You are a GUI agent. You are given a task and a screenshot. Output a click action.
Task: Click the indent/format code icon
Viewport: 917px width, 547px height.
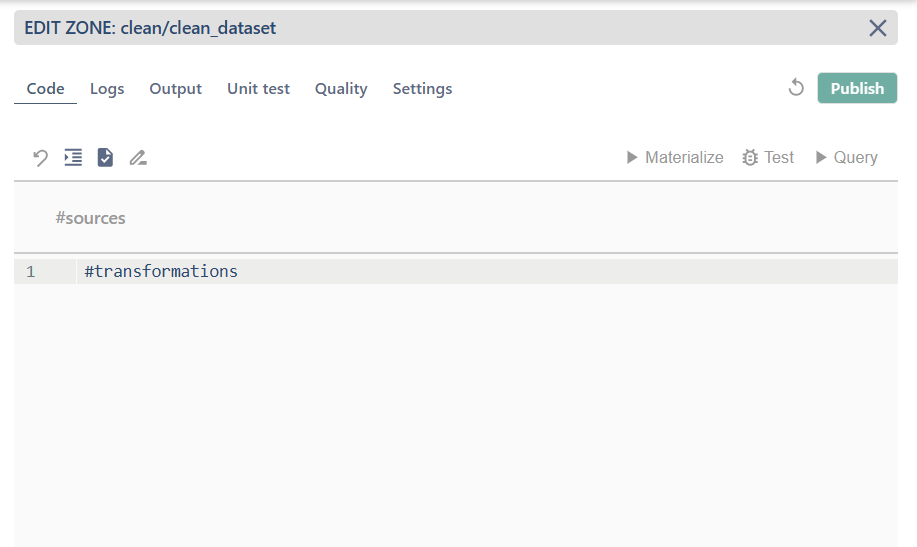coord(73,157)
